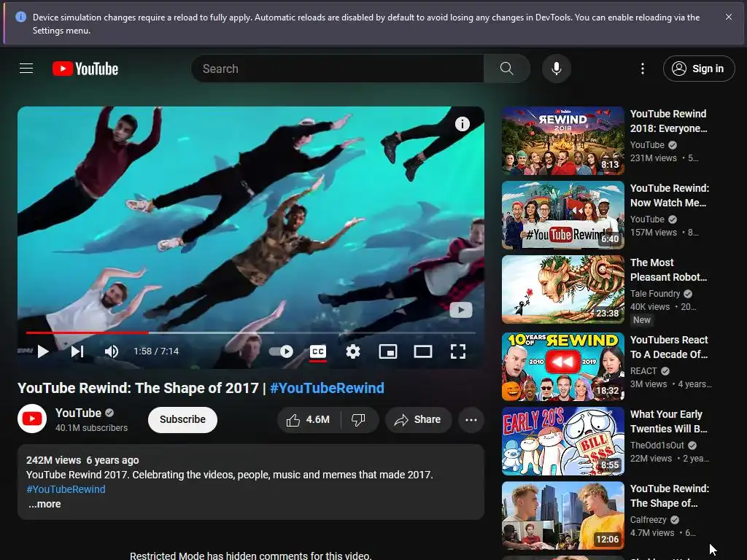Open Calfreezy 12:06 video thumbnail
This screenshot has height=560, width=747.
pyautogui.click(x=562, y=516)
